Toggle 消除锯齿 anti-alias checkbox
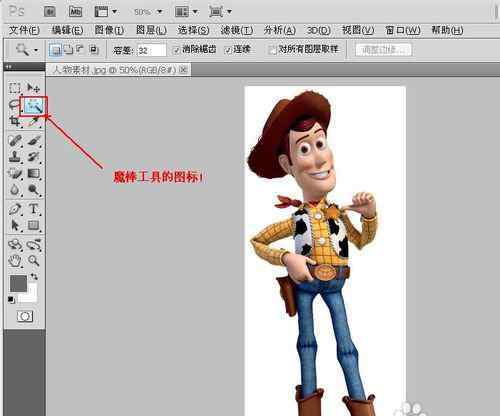This screenshot has height=416, width=500. 176,50
